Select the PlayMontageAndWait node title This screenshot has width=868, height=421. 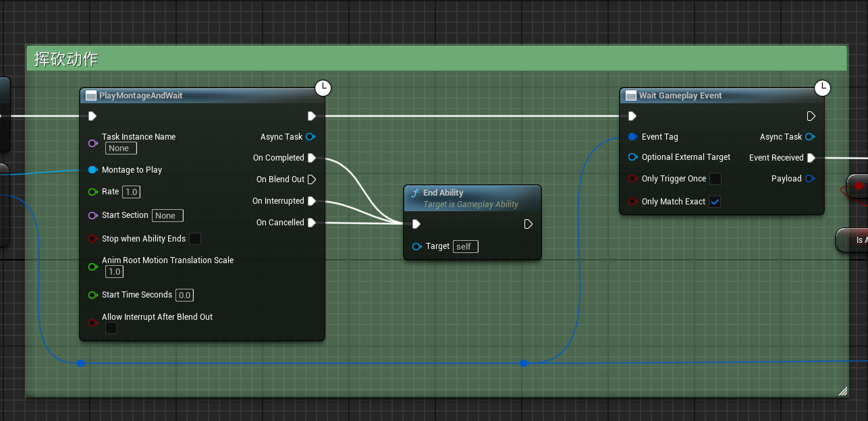tap(140, 96)
